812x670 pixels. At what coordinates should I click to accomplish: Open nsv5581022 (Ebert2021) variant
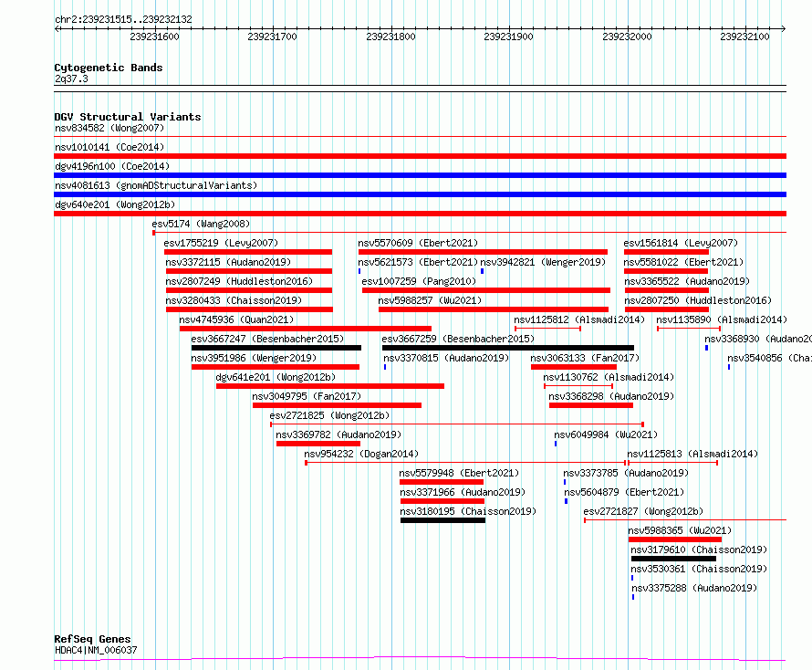click(684, 262)
